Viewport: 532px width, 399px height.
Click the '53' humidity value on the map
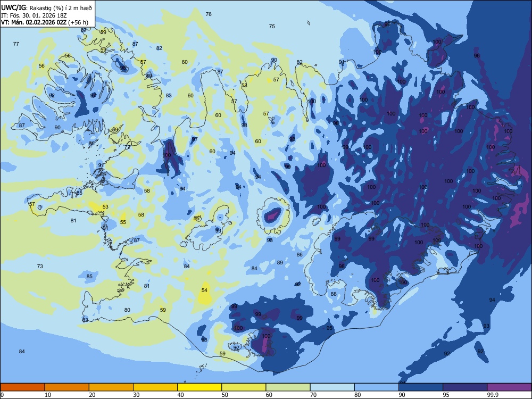click(105, 206)
